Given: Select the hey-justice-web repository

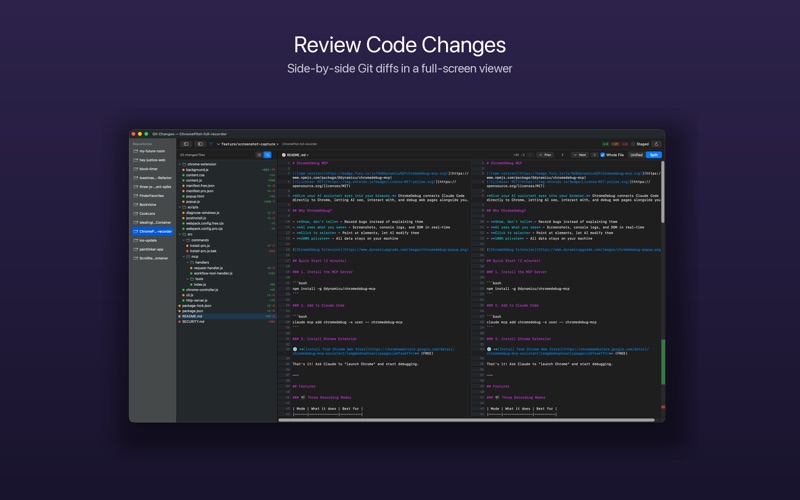Looking at the screenshot, I should (x=153, y=160).
